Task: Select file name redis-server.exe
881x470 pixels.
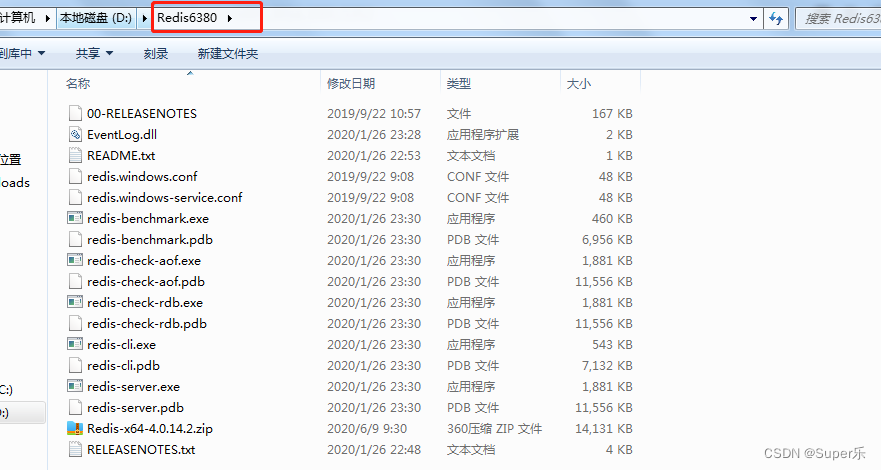Action: 133,386
